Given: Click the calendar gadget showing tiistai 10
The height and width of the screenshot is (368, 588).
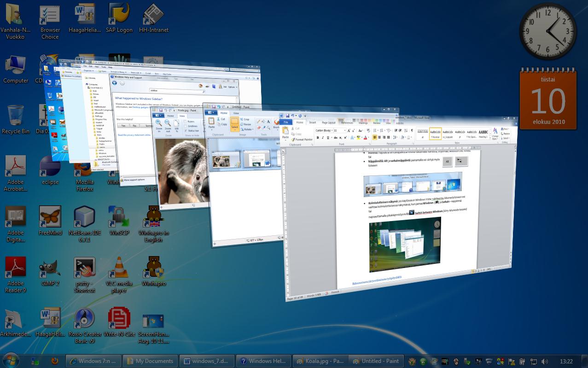Looking at the screenshot, I should (x=547, y=99).
